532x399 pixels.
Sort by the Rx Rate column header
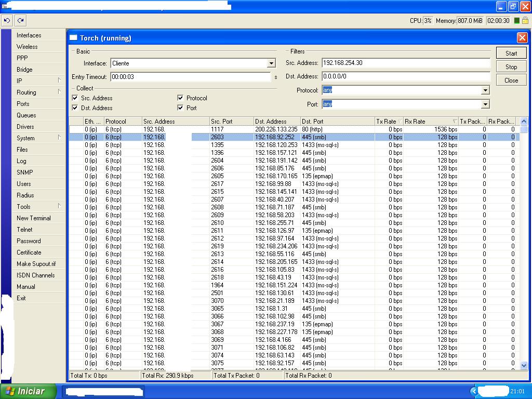pyautogui.click(x=431, y=121)
